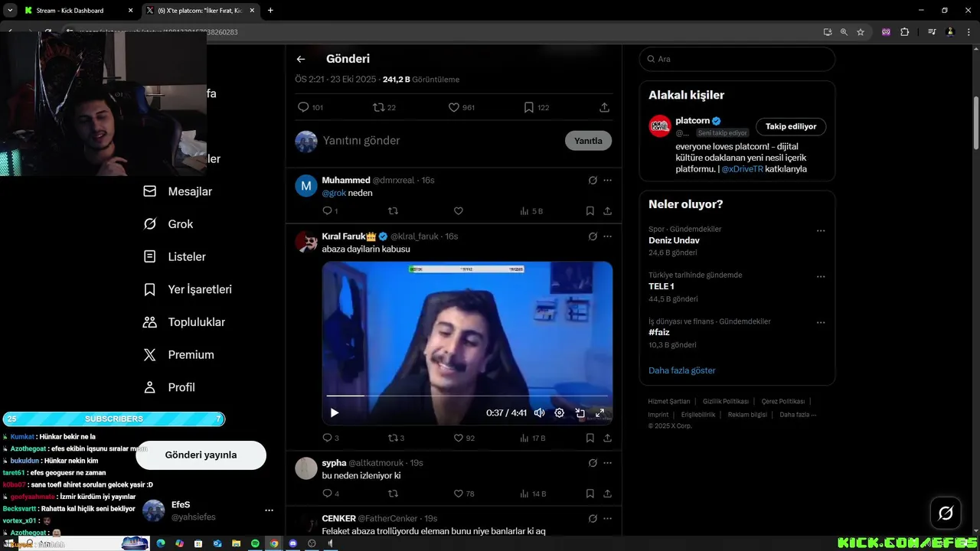Open Grok action on Kıral Faruk's reply
The height and width of the screenshot is (551, 980).
[x=593, y=236]
